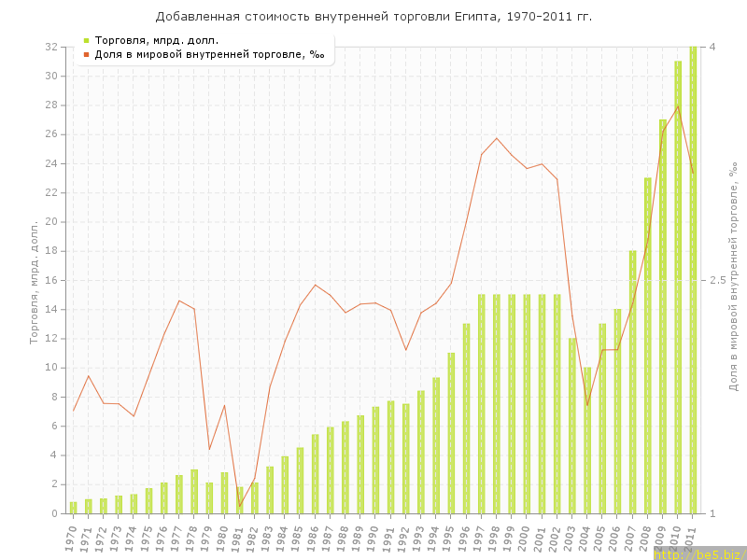The height and width of the screenshot is (560, 747).
Task: Click the 2.5 tick on right axis
Action: coord(717,280)
